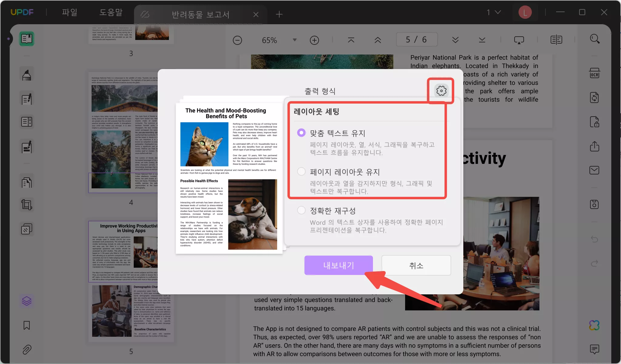Screen dimensions: 621x364
Task: Click the export preview page thumbnail
Action: [x=229, y=178]
